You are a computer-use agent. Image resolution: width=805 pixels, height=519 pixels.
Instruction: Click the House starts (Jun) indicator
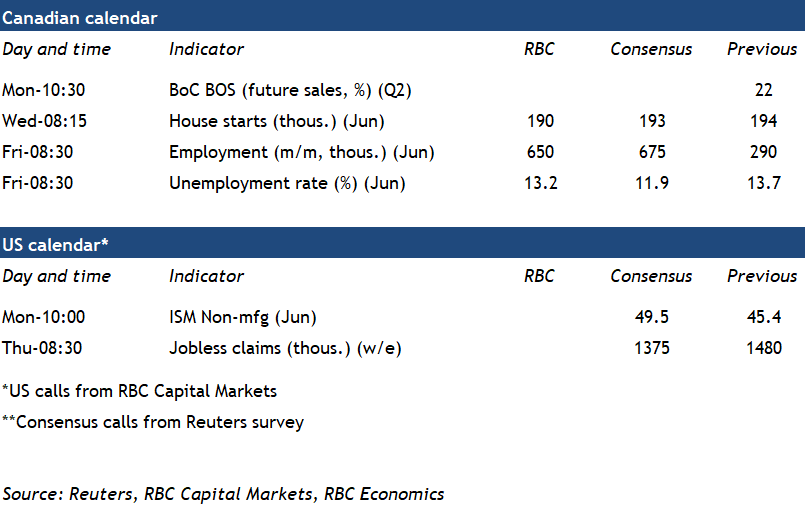[277, 121]
